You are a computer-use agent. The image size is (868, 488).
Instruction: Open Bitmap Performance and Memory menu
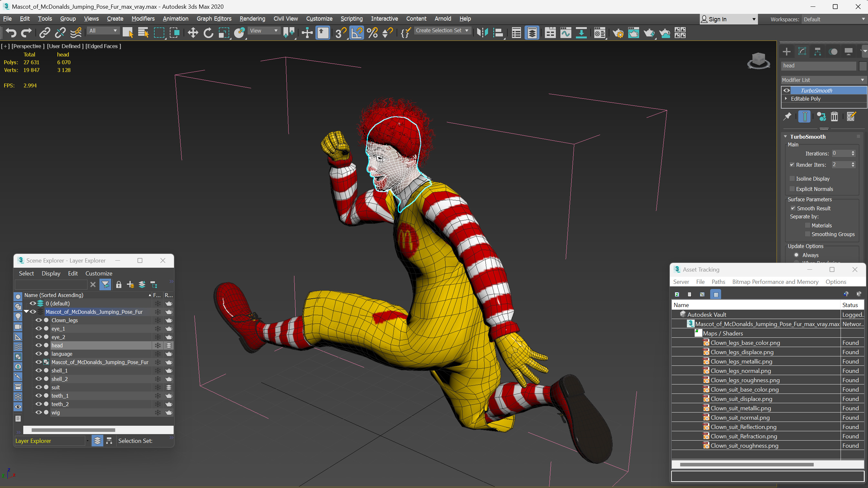(775, 282)
